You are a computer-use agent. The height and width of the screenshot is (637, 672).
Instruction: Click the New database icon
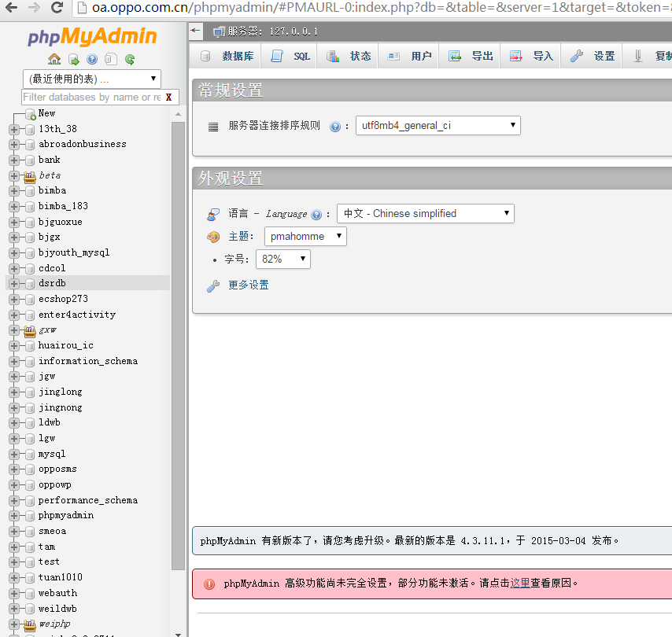click(31, 114)
